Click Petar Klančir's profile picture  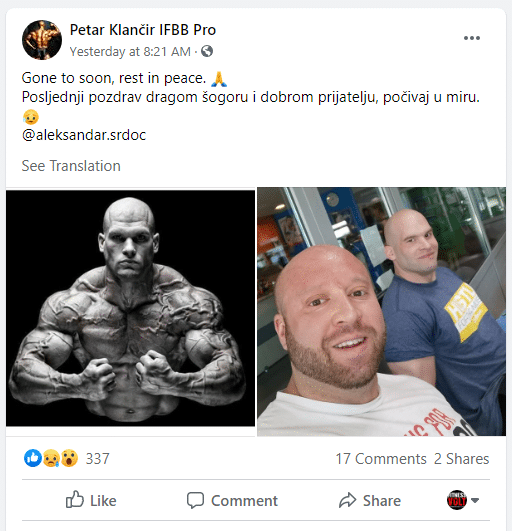click(42, 40)
